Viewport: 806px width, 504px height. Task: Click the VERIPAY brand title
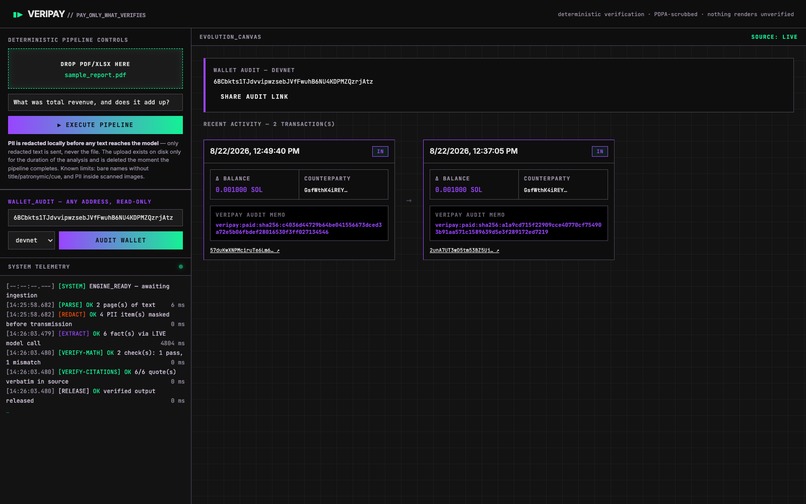46,14
